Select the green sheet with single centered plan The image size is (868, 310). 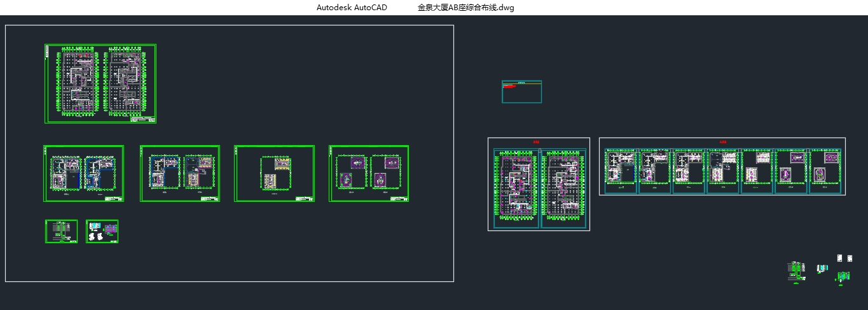(274, 174)
